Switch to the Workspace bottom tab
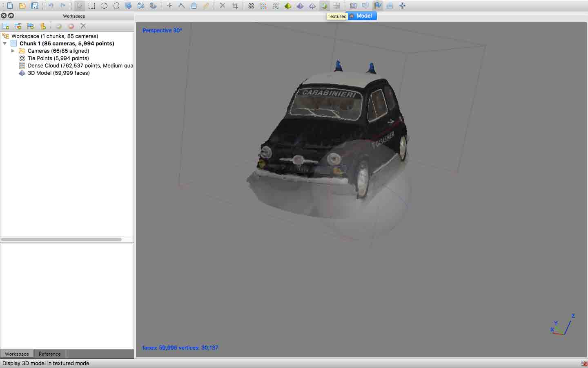Screen dimensions: 588x368 [x=17, y=354]
